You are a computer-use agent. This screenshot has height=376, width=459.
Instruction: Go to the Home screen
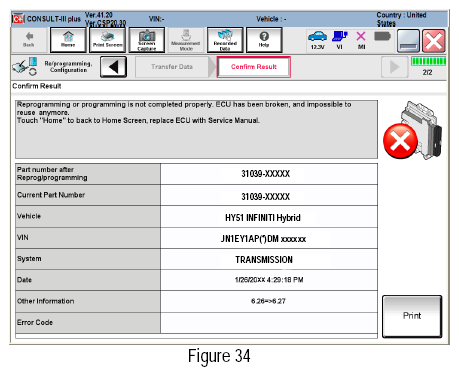[68, 40]
